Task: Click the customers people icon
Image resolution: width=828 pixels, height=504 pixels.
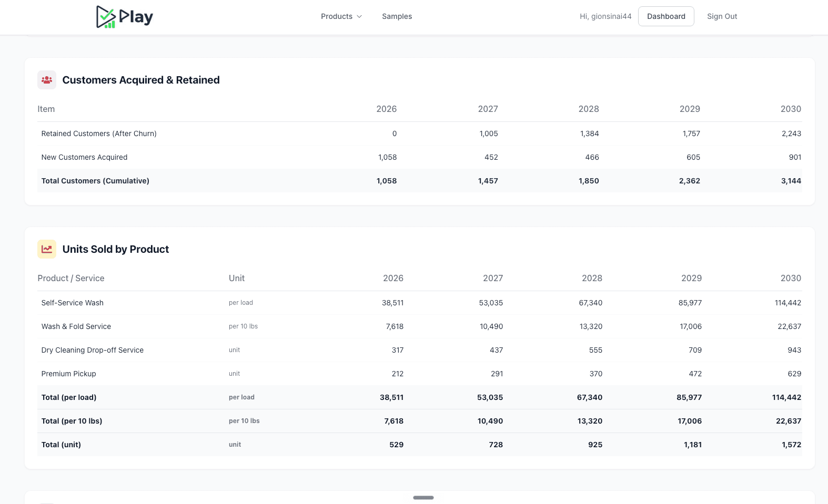Action: pyautogui.click(x=47, y=80)
